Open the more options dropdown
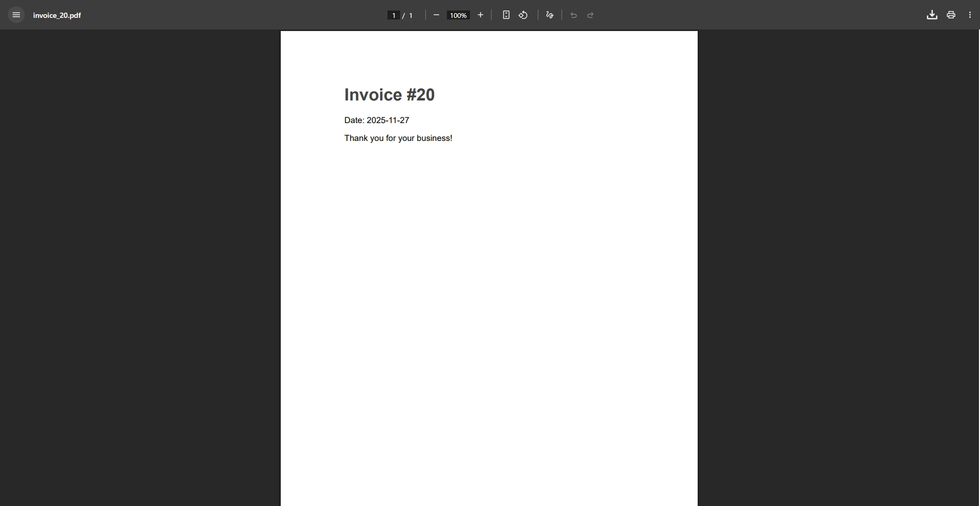 [971, 15]
